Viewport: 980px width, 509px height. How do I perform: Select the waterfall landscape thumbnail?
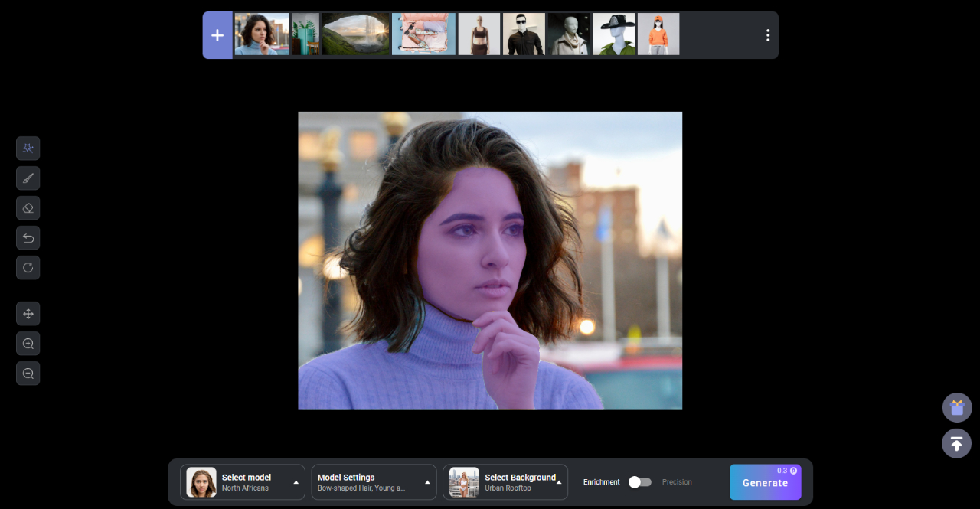(x=356, y=34)
